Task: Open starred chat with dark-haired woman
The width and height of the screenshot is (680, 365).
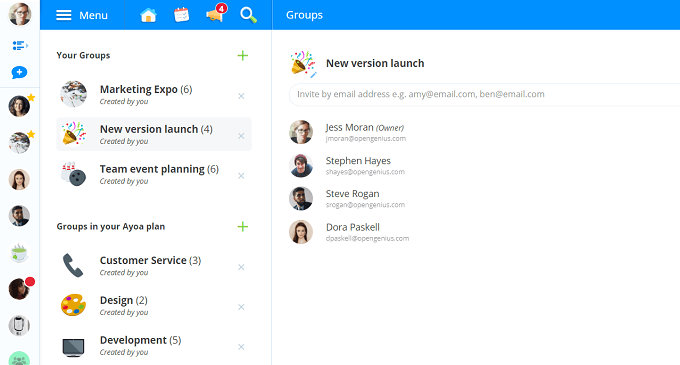Action: click(20, 106)
